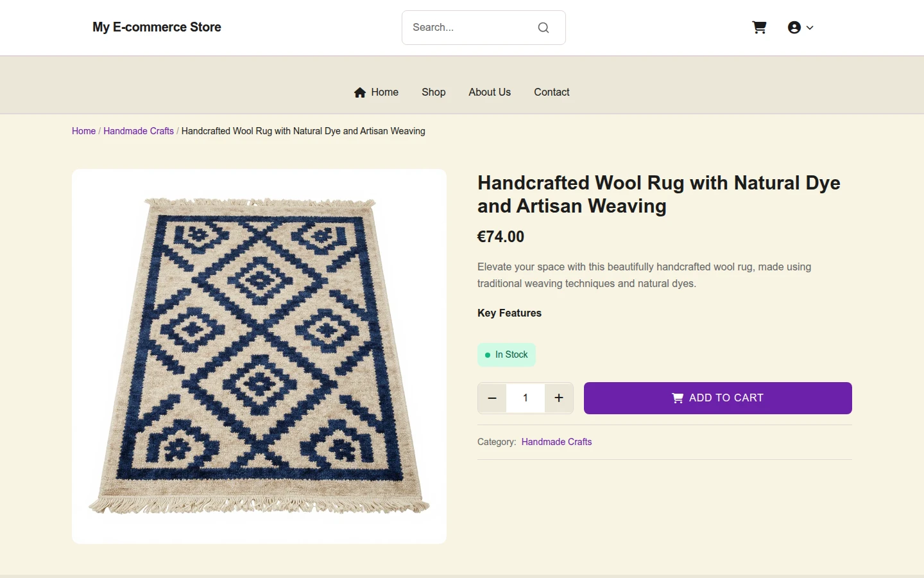Open the shopping cart icon
This screenshot has height=578, width=924.
pos(759,28)
